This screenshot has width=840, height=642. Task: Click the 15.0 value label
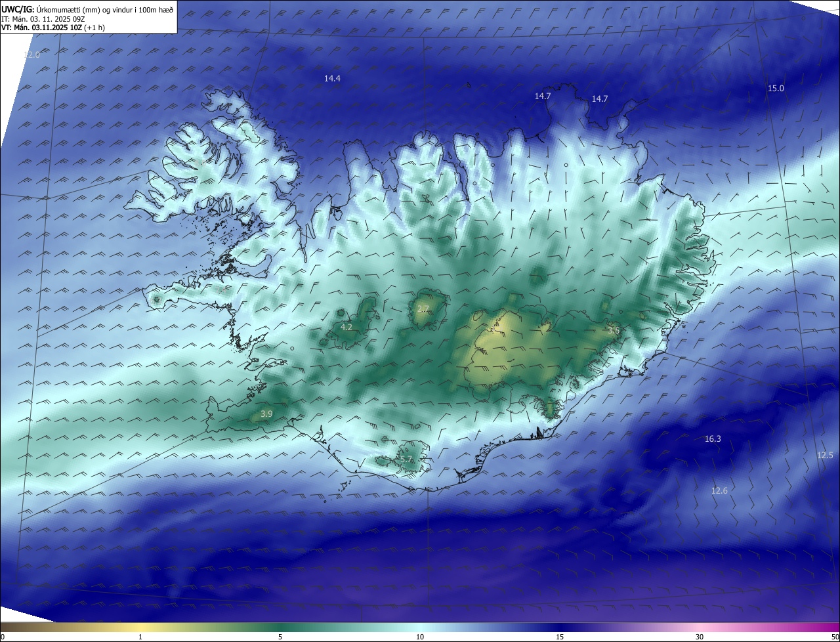[x=776, y=89]
